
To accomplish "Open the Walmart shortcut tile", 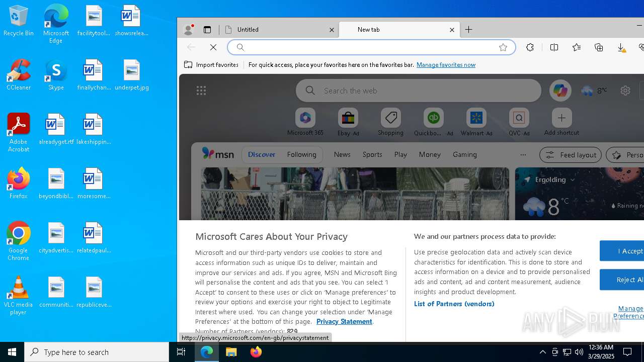I will [x=476, y=122].
